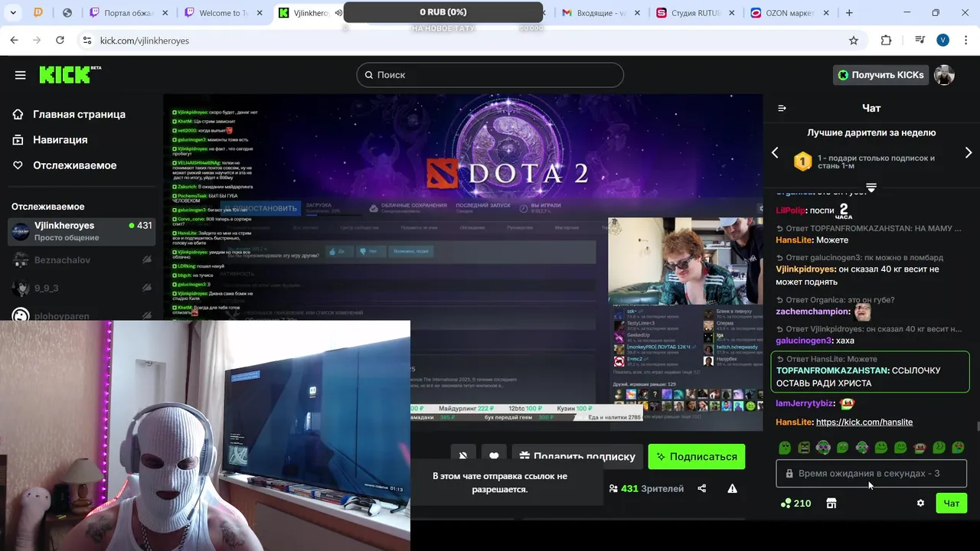Image resolution: width=980 pixels, height=551 pixels.
Task: View site information icon in address bar
Action: (x=87, y=41)
